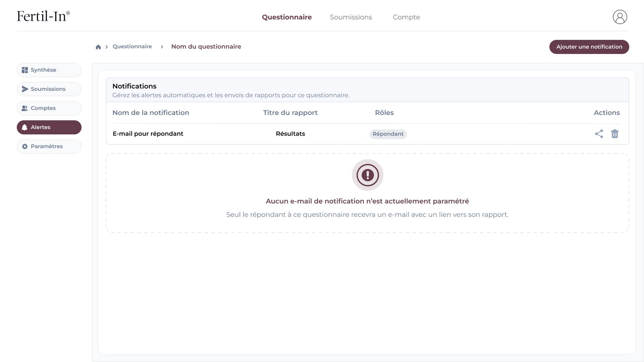Click the Nom de la notification column header

[x=151, y=113]
